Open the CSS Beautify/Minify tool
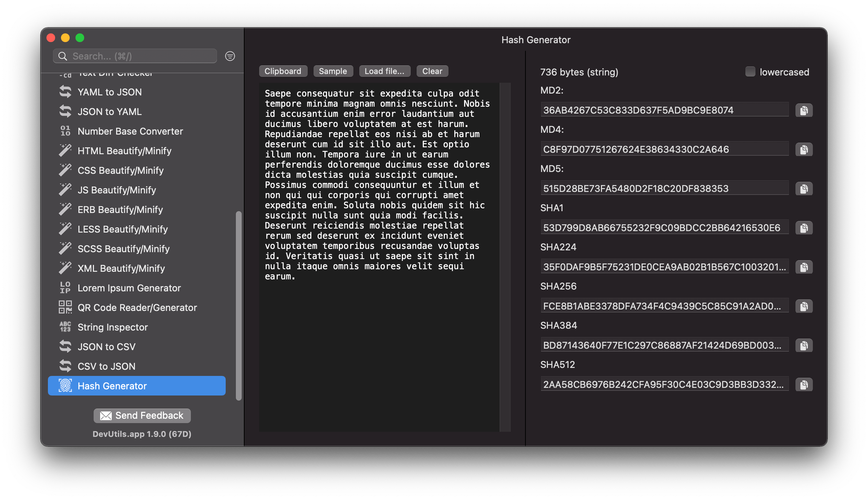The height and width of the screenshot is (500, 868). point(121,170)
